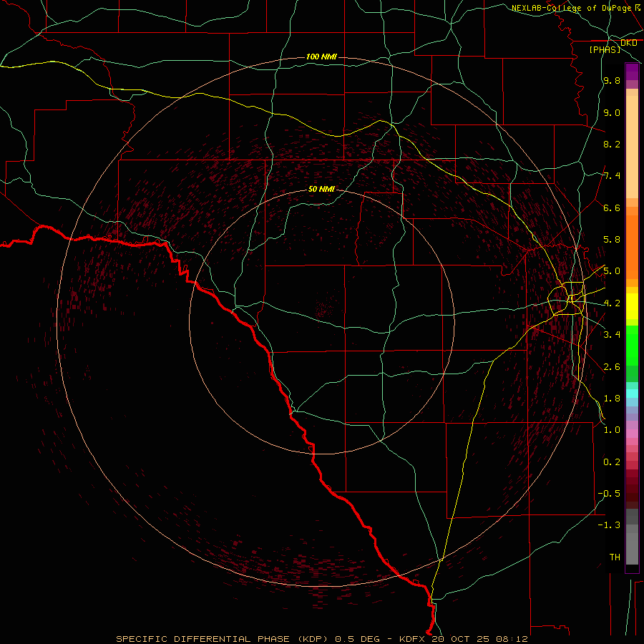644x644 pixels.
Task: Pick the yellow segment of the color bar
Action: pyautogui.click(x=632, y=306)
